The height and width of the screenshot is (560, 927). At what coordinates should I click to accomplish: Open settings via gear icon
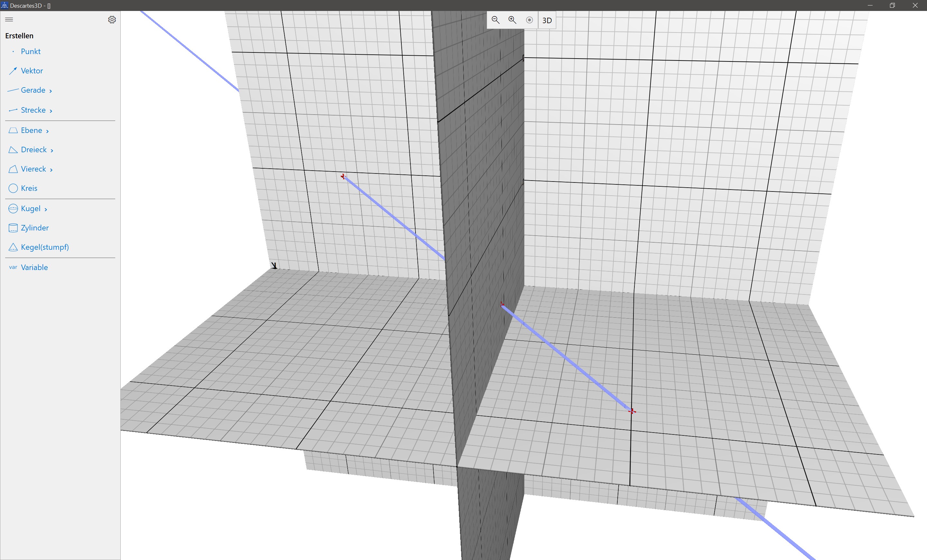tap(112, 20)
